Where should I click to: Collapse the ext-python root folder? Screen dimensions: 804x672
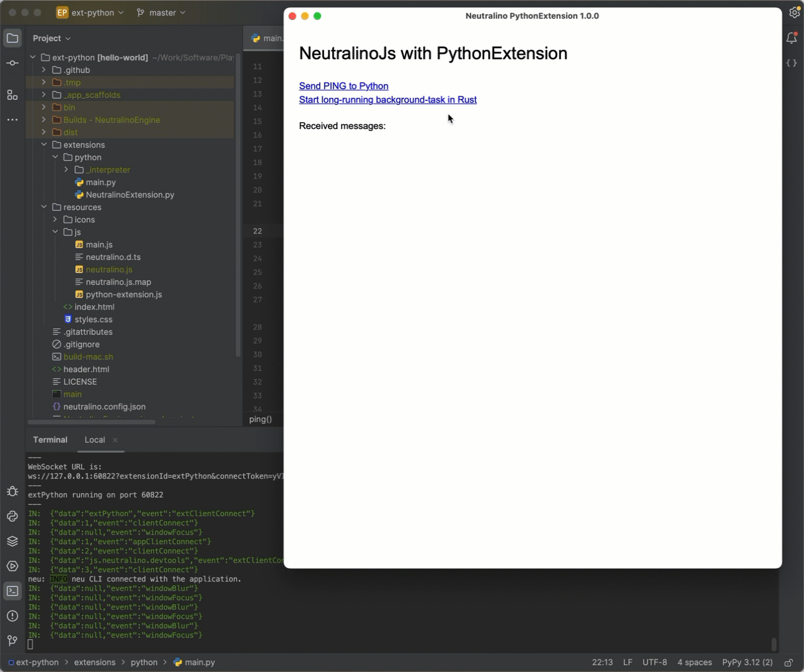click(x=33, y=57)
